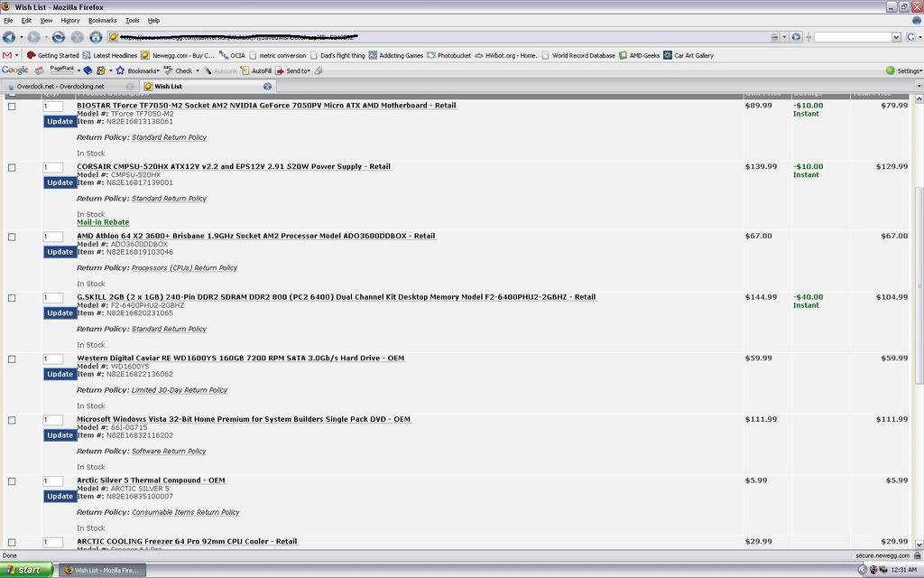This screenshot has width=924, height=578.
Task: Click the Google toolbar blue notebook icon
Action: (x=88, y=70)
